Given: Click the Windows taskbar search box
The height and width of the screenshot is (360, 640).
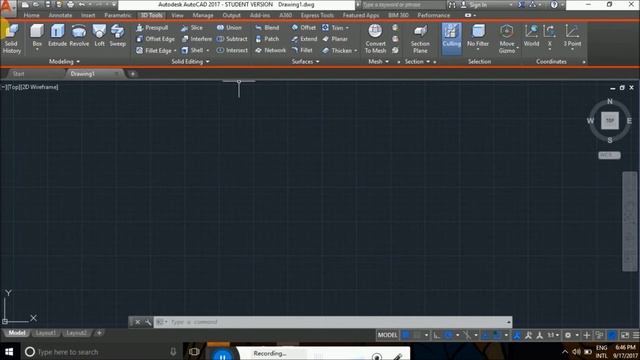Looking at the screenshot, I should coord(101,351).
